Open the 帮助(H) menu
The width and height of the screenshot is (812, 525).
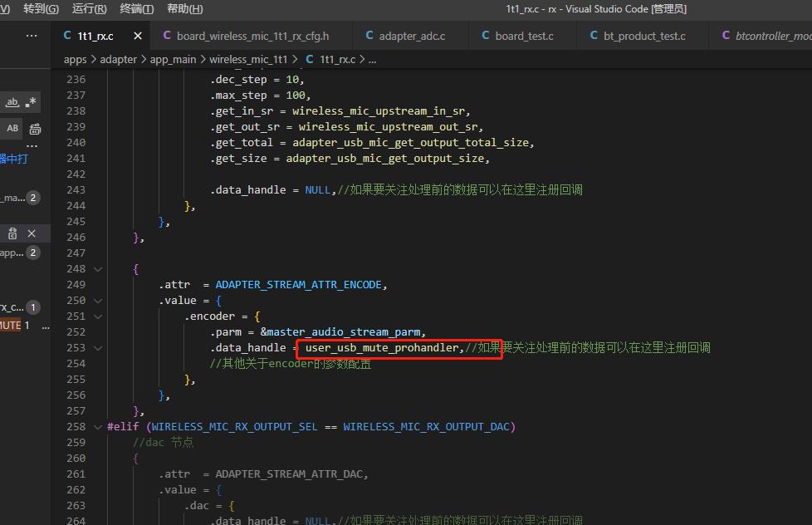pyautogui.click(x=185, y=9)
